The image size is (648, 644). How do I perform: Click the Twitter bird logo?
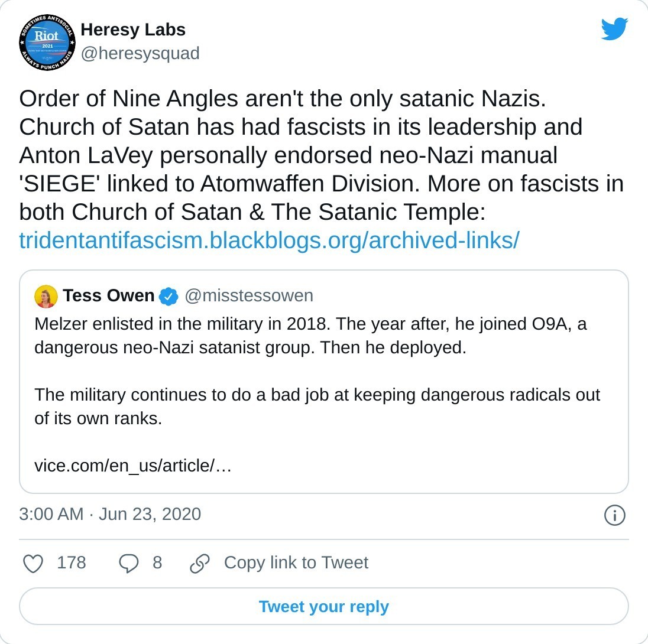[614, 29]
